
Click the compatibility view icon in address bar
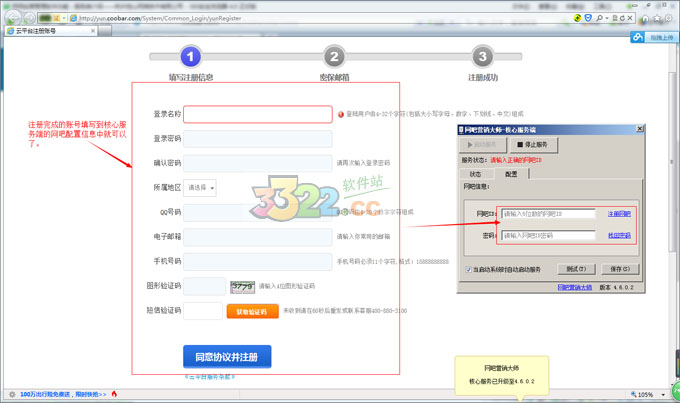point(615,18)
